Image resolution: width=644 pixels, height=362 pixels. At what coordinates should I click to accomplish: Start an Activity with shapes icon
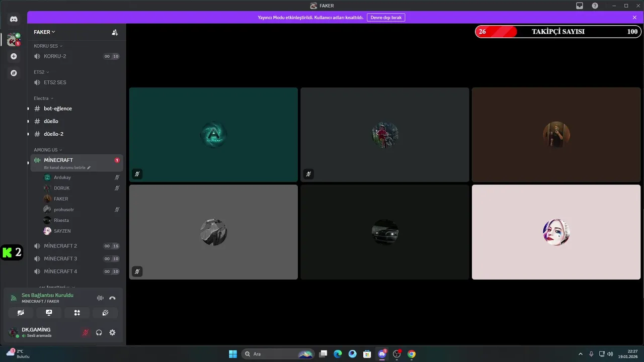(x=77, y=313)
